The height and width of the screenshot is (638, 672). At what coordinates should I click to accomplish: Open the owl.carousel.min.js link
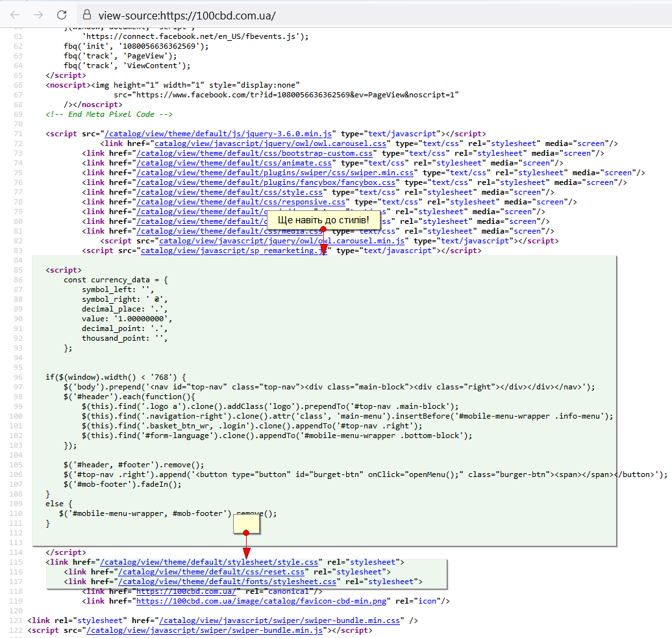(x=282, y=241)
